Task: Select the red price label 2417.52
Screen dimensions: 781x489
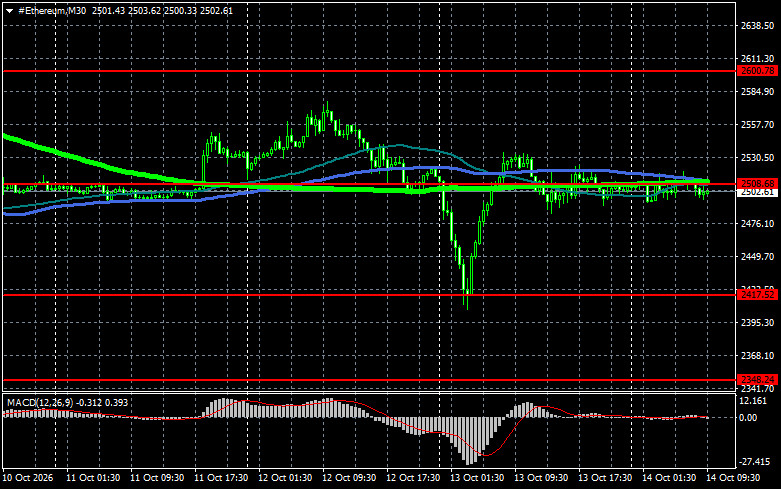Action: tap(757, 295)
